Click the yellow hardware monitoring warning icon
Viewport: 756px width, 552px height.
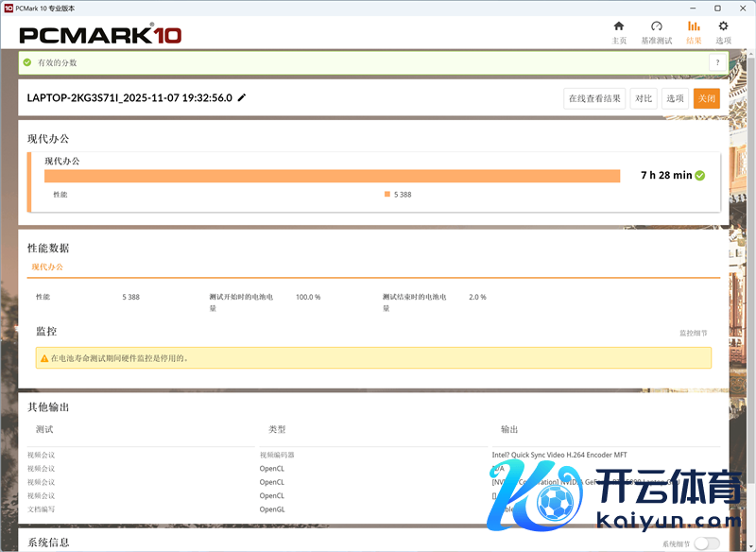point(43,358)
